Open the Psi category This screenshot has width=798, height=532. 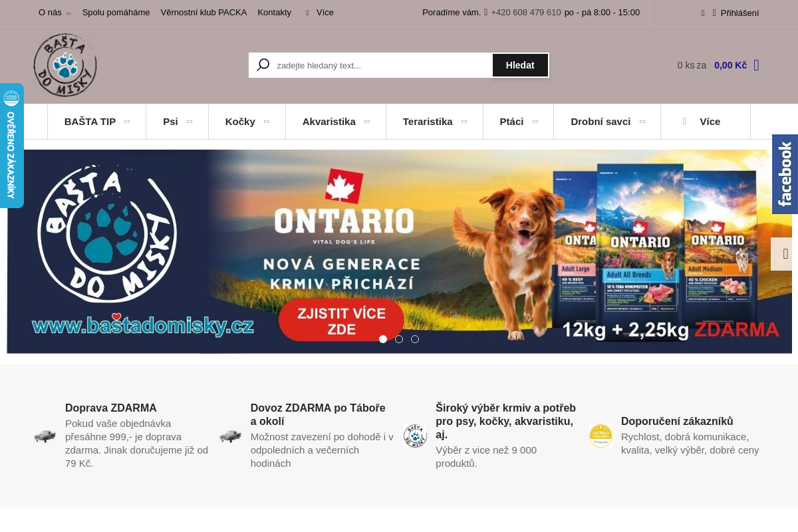pyautogui.click(x=170, y=122)
